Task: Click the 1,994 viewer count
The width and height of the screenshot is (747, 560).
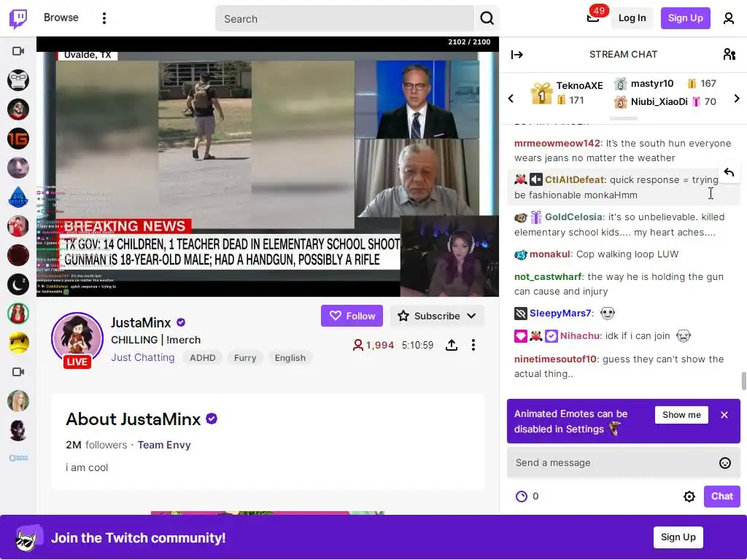Action: [x=373, y=345]
